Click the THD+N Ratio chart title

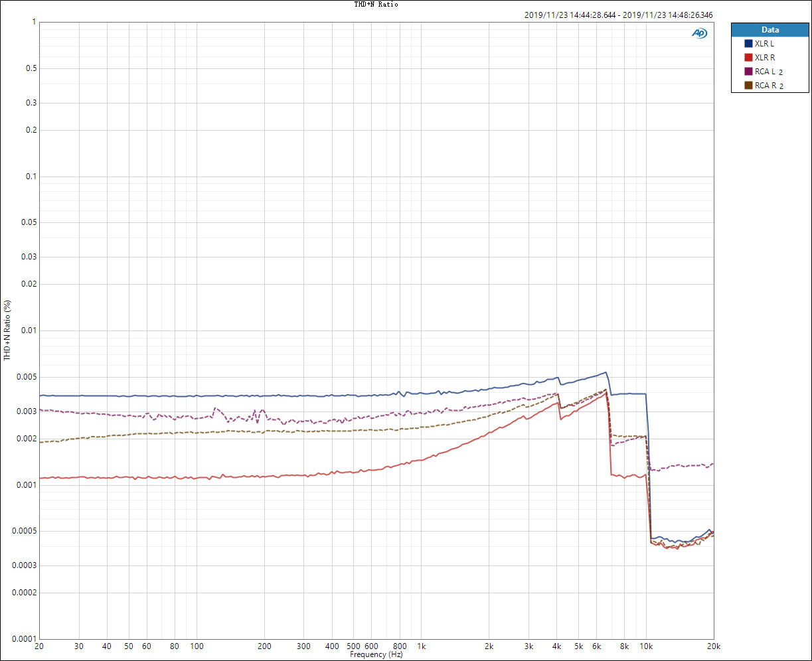coord(376,4)
